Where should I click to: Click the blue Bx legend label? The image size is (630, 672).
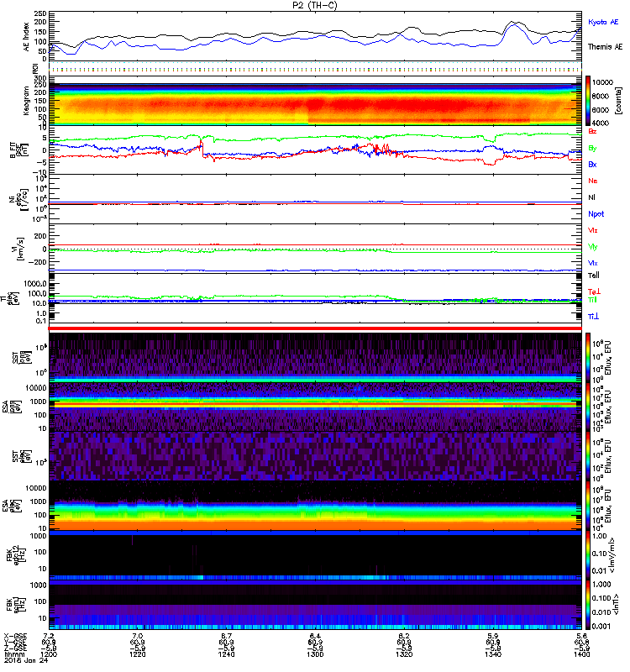592,164
